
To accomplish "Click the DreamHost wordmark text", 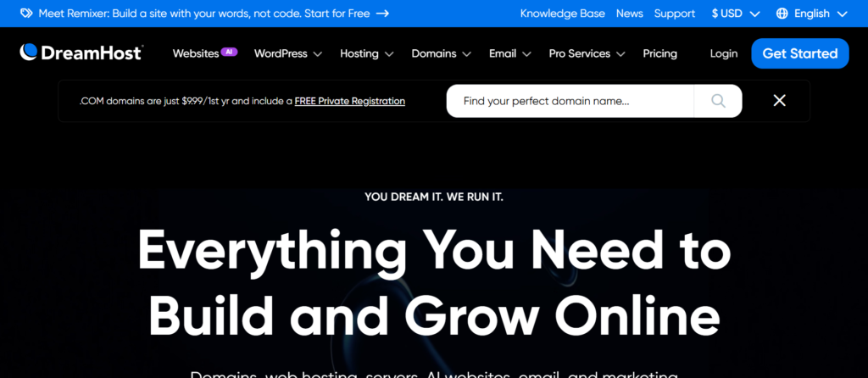I will (92, 53).
